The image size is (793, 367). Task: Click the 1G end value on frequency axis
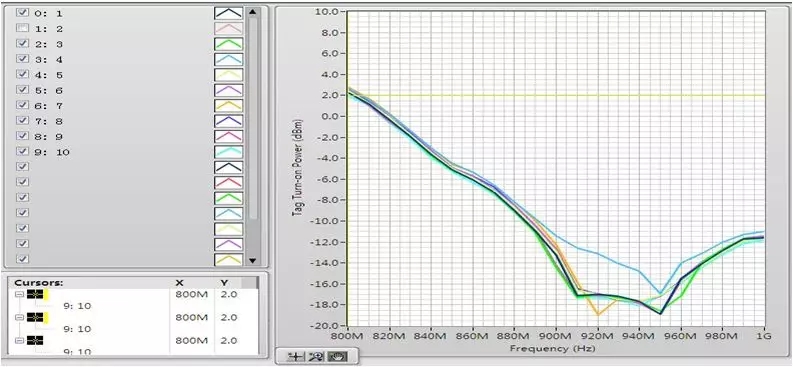tap(764, 336)
